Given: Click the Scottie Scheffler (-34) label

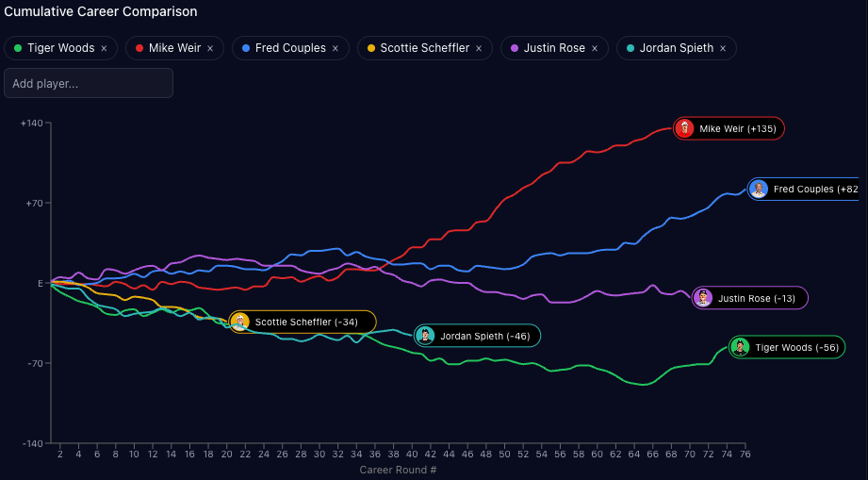Looking at the screenshot, I should click(x=306, y=323).
